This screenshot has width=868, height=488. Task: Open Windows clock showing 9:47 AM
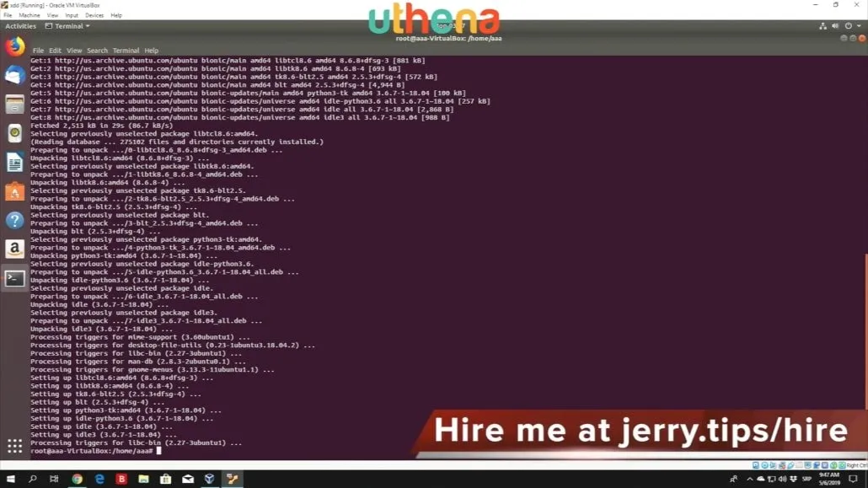click(829, 479)
